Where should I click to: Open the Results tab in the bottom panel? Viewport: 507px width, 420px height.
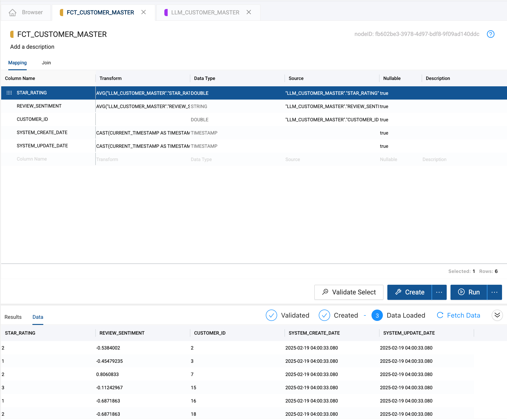13,317
